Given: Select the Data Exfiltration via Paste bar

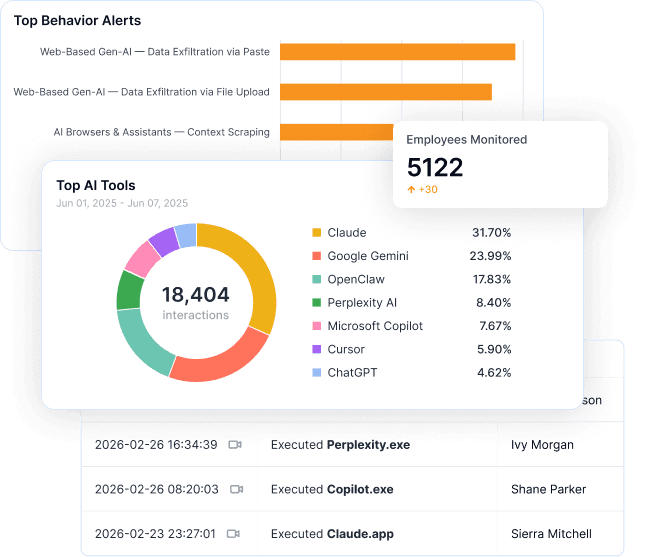Looking at the screenshot, I should (x=397, y=52).
